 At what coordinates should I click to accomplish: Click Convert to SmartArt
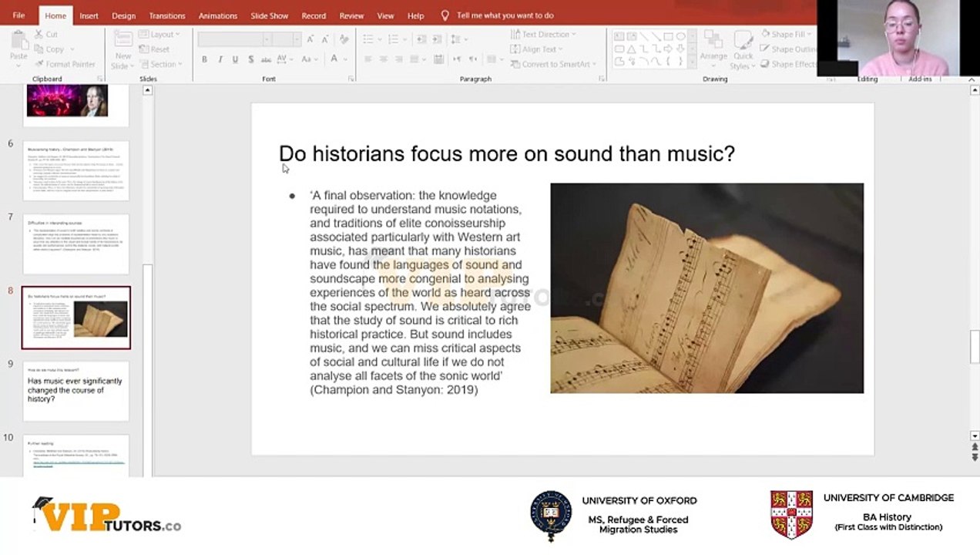point(552,64)
